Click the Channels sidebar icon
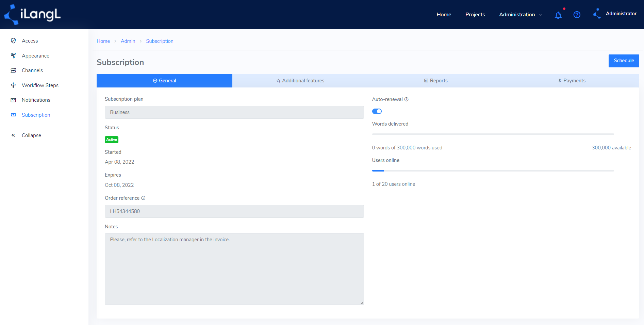The image size is (644, 325). [13, 70]
